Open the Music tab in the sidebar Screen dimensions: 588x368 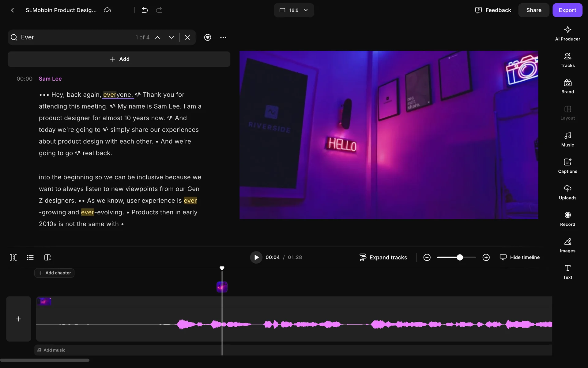coord(567,140)
